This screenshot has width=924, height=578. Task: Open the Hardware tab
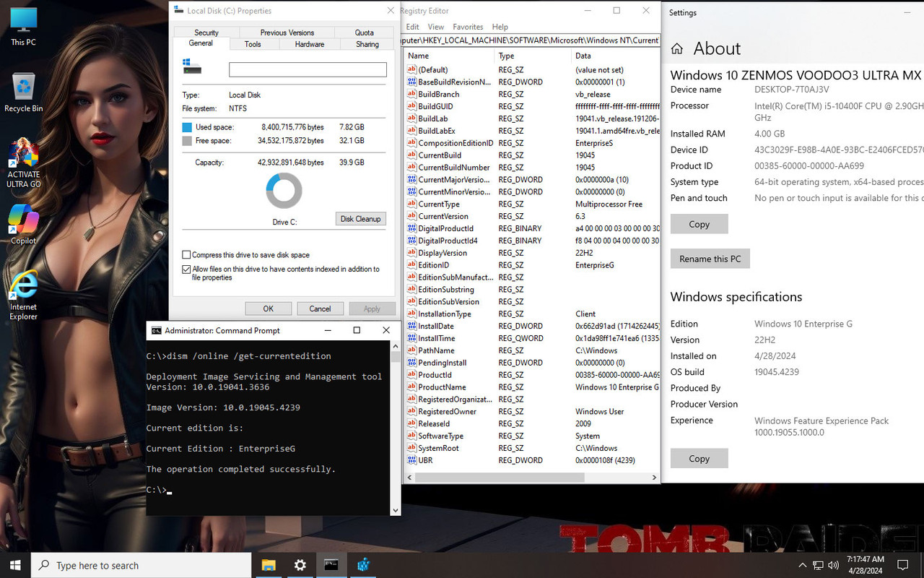click(x=310, y=44)
